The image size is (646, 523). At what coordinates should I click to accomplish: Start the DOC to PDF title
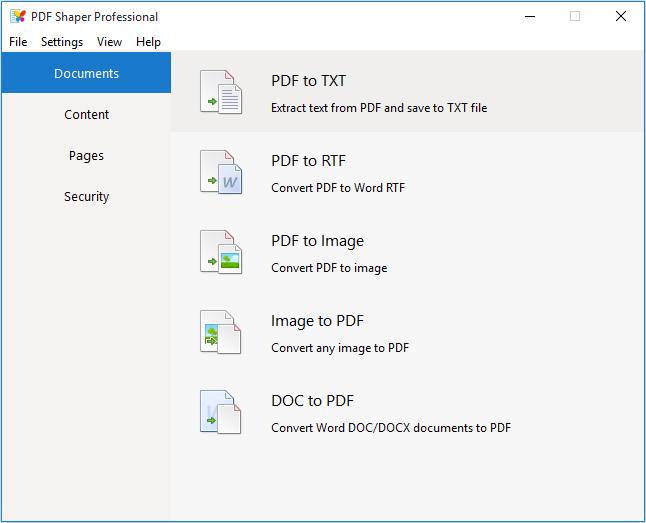click(312, 401)
